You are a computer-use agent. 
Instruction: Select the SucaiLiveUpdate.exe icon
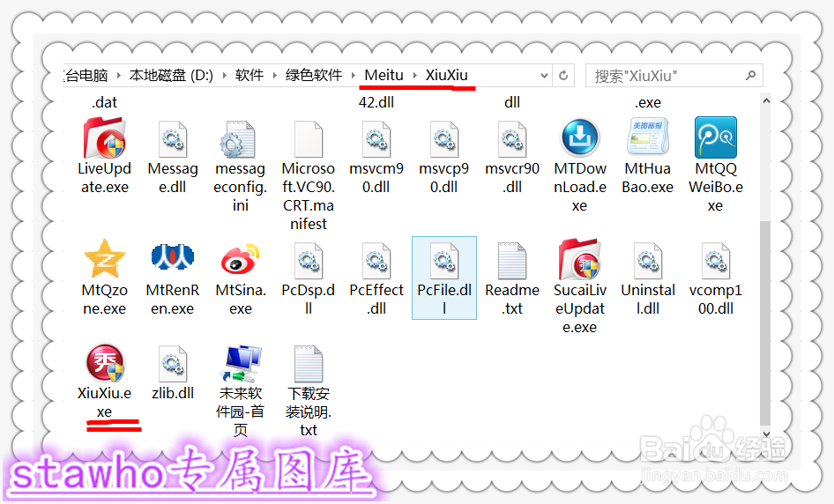point(580,259)
